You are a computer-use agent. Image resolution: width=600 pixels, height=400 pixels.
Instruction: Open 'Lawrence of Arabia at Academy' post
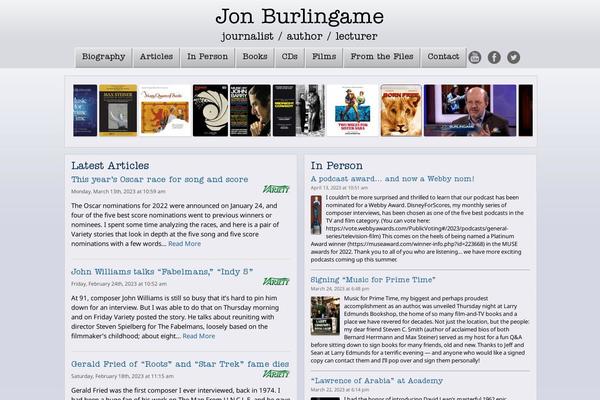(x=377, y=381)
